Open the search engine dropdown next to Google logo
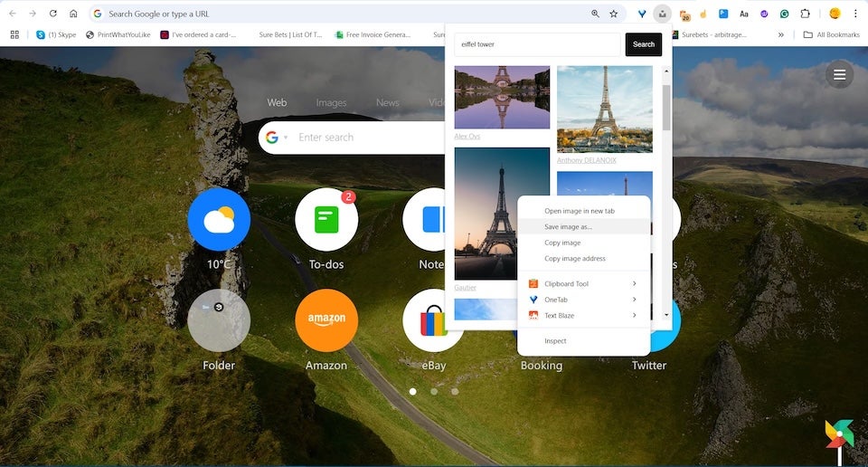The height and width of the screenshot is (467, 868). pos(287,138)
